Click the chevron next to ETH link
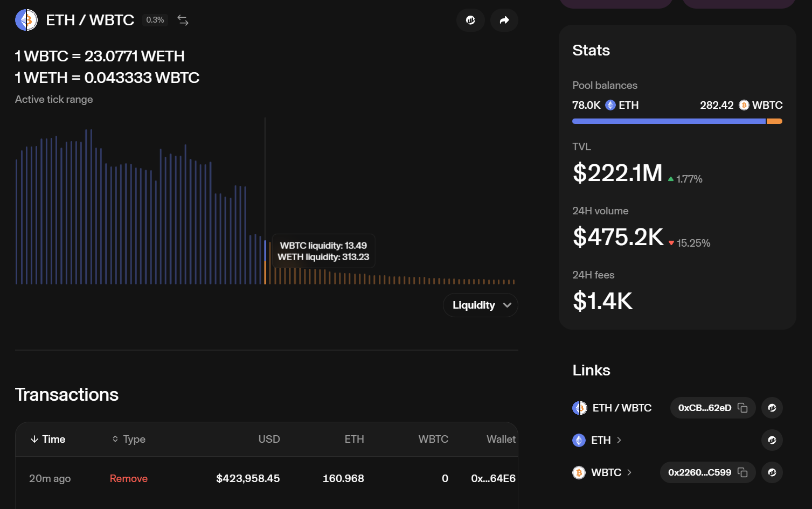The image size is (812, 509). point(619,440)
